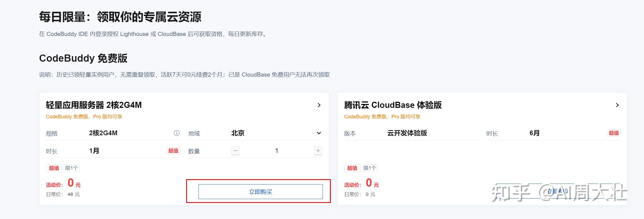Click the 超值 tag above the 轻量应用服务器 price

[54, 168]
